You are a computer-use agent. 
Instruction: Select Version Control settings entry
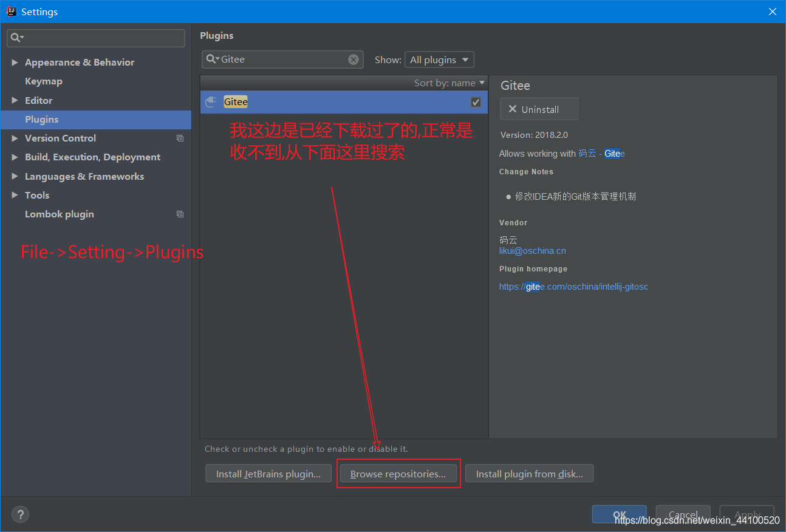pyautogui.click(x=60, y=138)
